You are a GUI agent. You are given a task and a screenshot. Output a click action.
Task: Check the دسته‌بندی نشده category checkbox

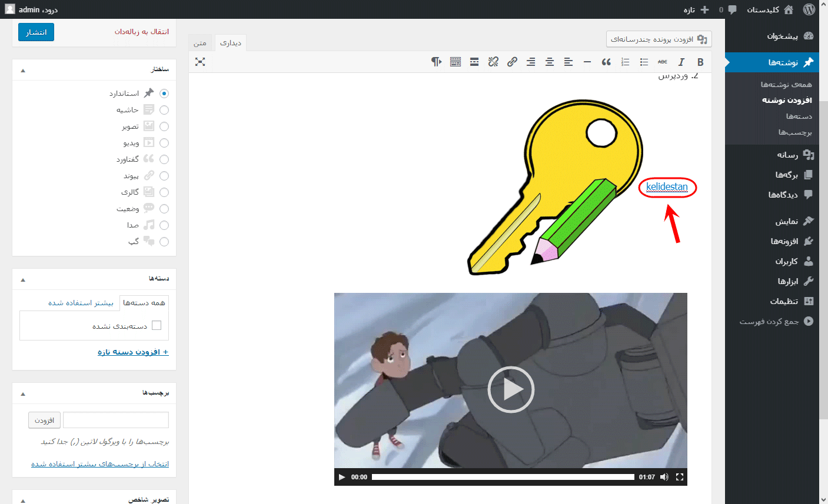(157, 325)
